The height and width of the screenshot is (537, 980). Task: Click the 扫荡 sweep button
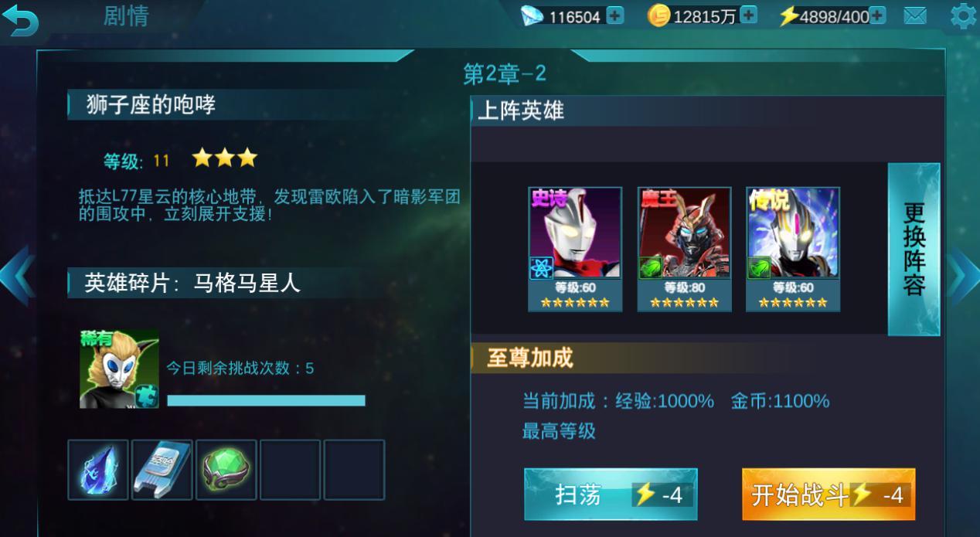tap(611, 495)
